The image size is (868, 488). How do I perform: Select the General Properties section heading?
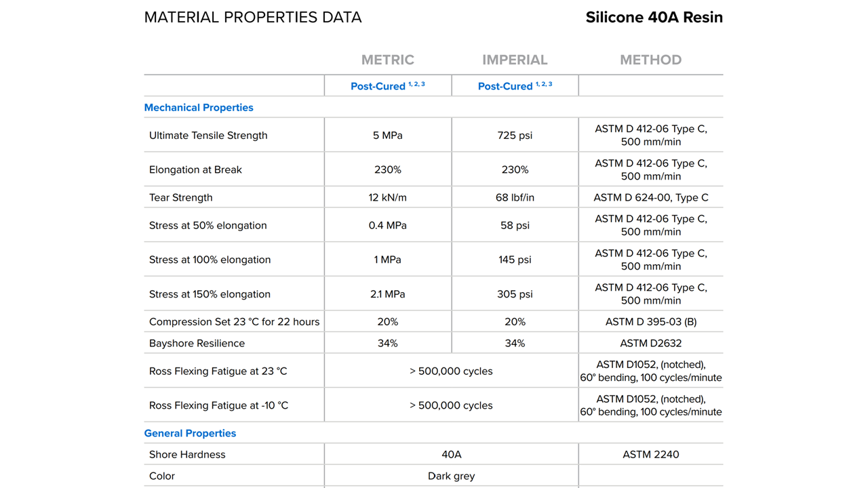(190, 433)
